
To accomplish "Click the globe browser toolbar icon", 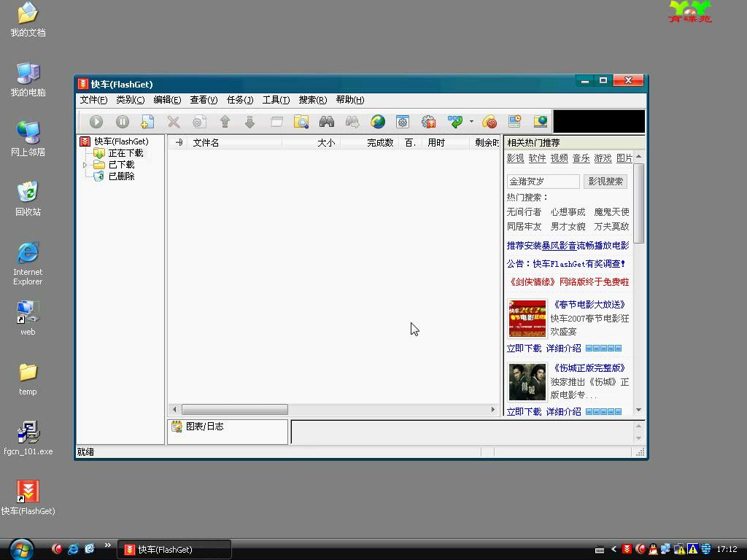I will click(378, 122).
